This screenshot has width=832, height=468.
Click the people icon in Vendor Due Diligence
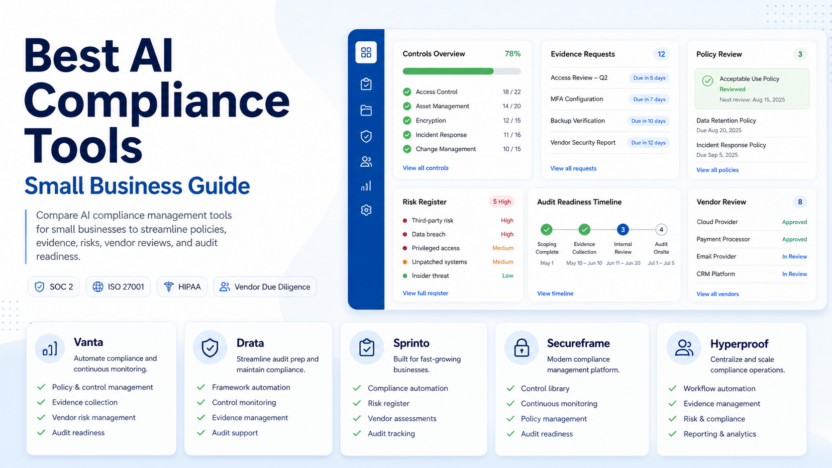[225, 287]
